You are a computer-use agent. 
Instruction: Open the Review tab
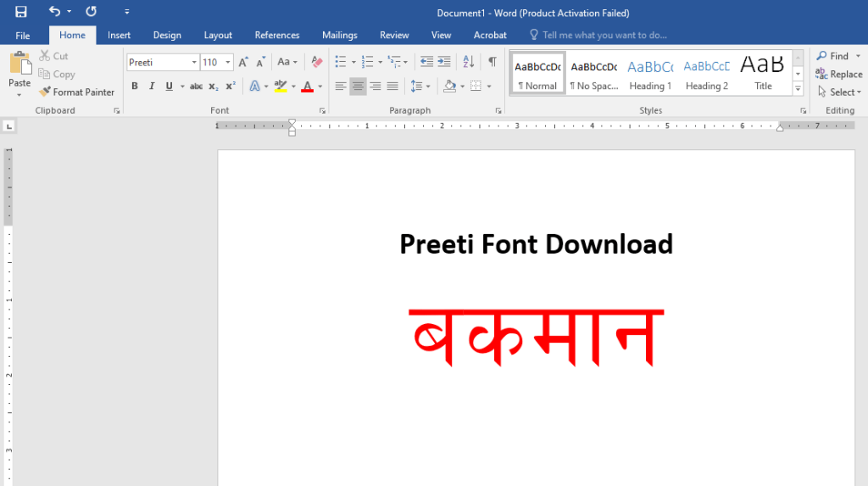tap(394, 35)
